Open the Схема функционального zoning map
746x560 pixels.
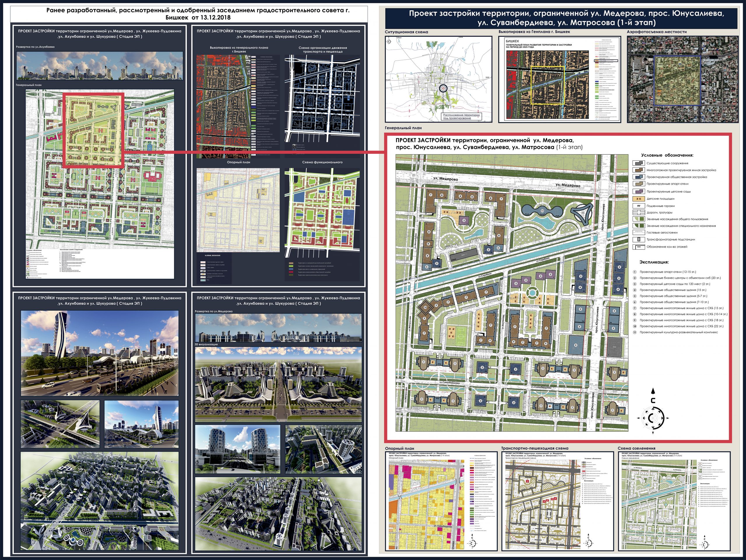click(322, 213)
